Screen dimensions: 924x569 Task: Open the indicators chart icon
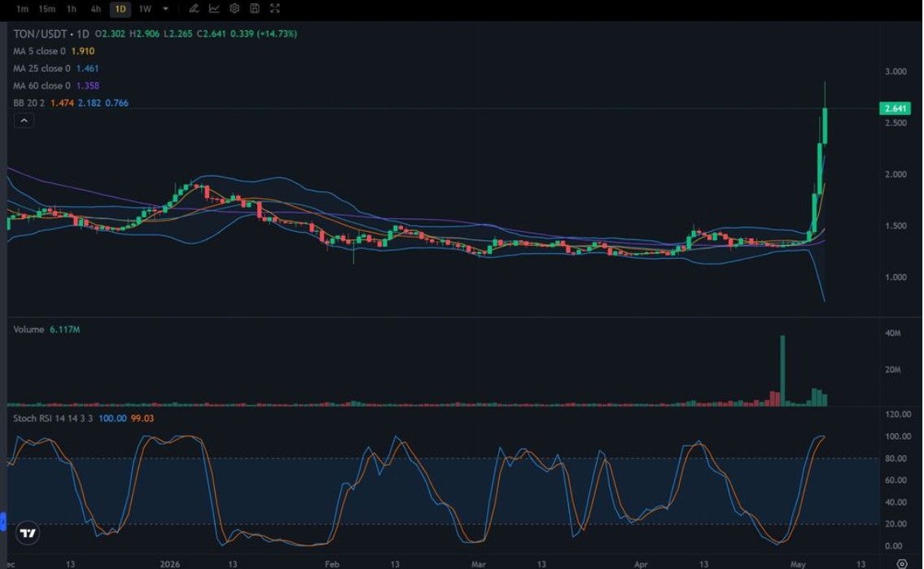point(214,8)
